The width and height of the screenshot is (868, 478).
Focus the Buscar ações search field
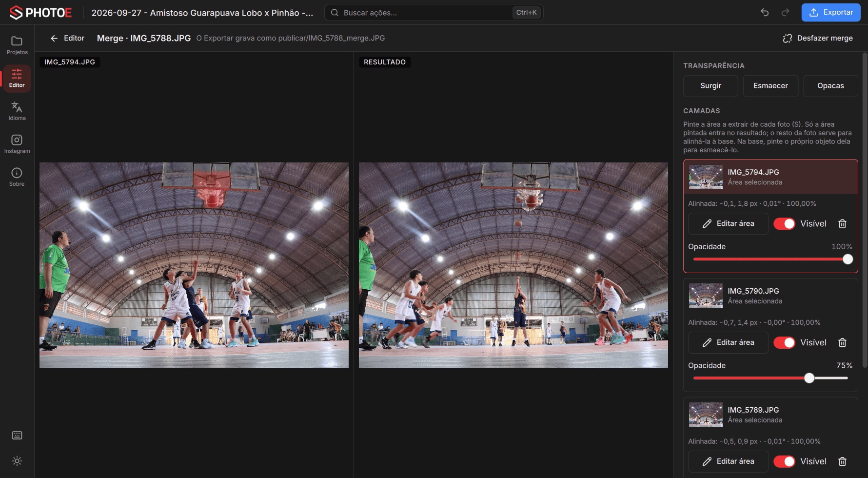(x=434, y=13)
